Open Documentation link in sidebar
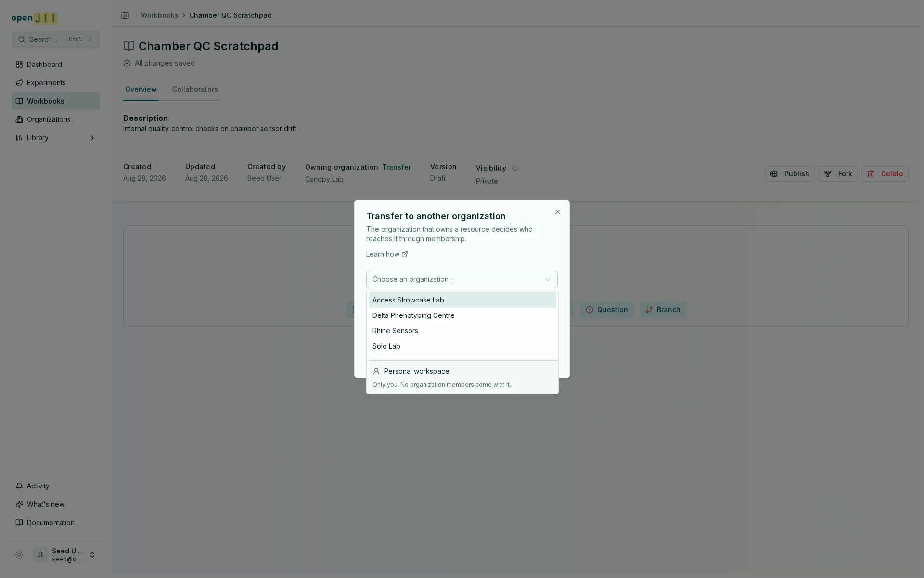Screen dimensions: 924x578 (56, 523)
